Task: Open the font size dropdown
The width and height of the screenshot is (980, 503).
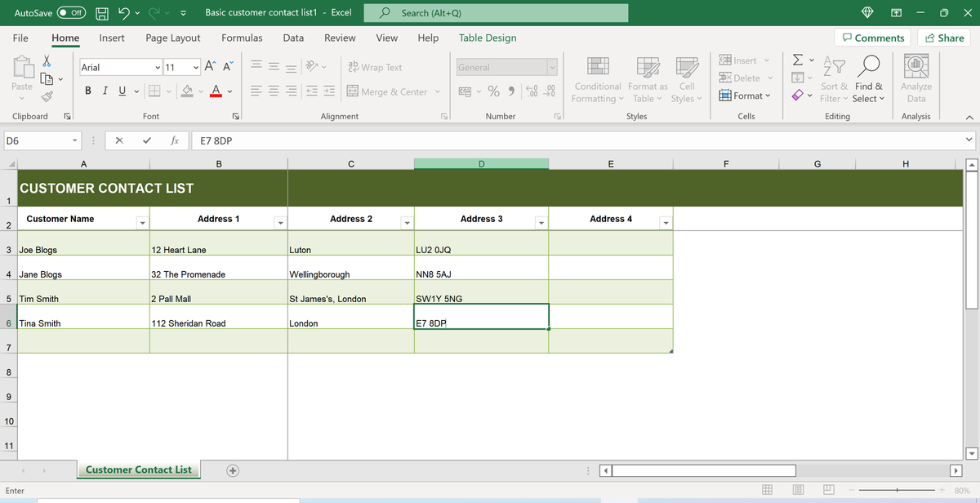Action: pos(194,66)
